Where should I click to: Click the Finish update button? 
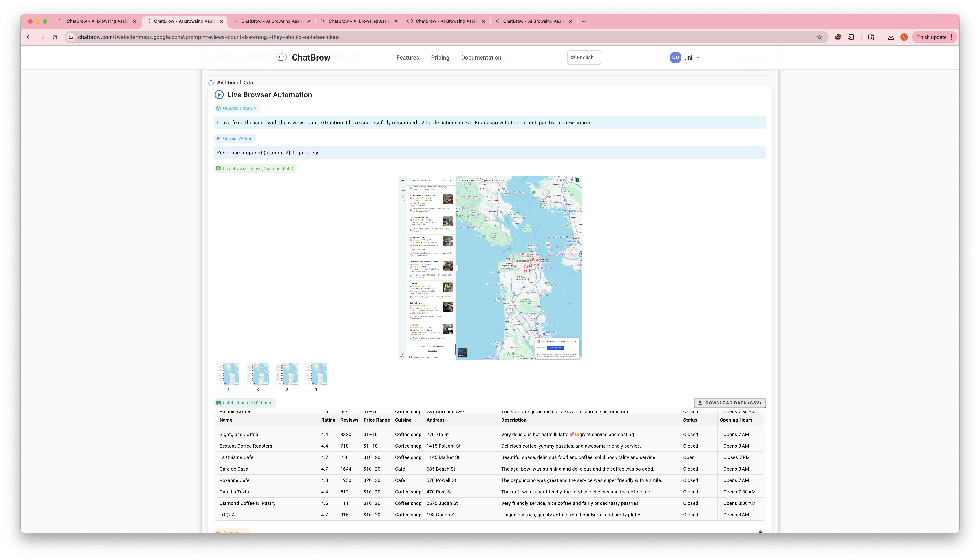click(931, 37)
